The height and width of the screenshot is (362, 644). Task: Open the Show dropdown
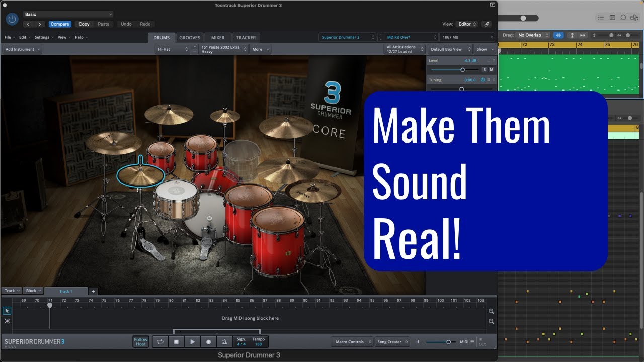coord(485,49)
